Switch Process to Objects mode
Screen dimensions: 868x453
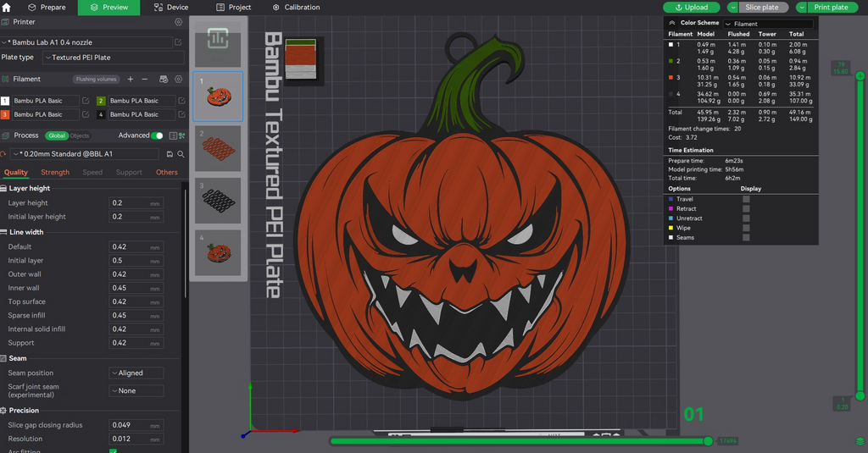pos(79,135)
